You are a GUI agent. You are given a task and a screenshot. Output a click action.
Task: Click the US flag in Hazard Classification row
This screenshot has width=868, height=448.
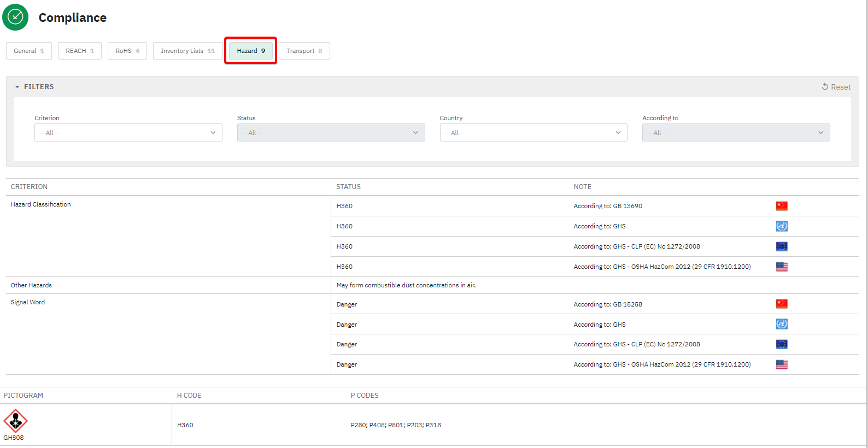[x=782, y=267]
